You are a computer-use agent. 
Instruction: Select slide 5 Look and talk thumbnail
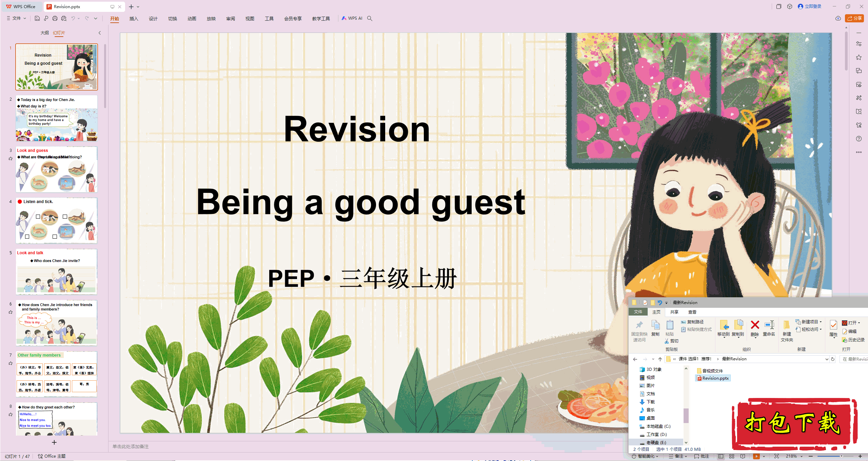(57, 272)
